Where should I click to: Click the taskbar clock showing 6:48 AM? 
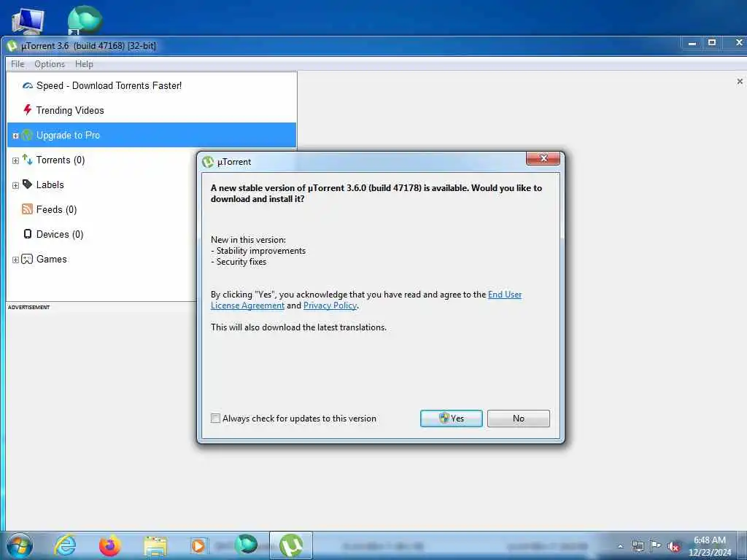click(x=709, y=546)
